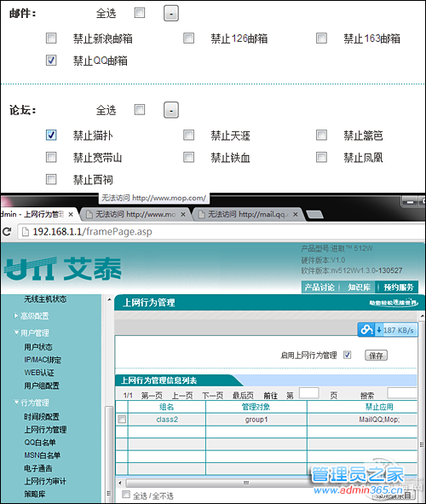
Task: Close the mail.qq.com browser tab
Action: pyautogui.click(x=296, y=214)
